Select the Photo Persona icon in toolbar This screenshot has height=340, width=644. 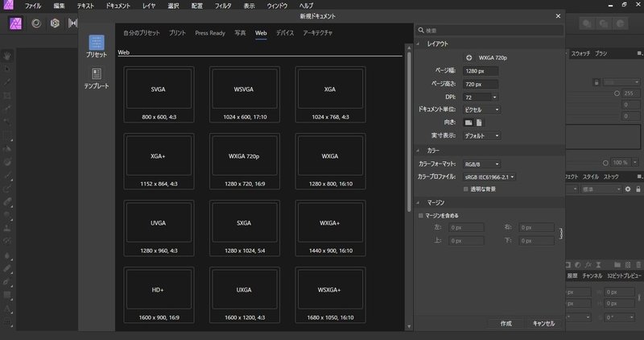point(15,23)
